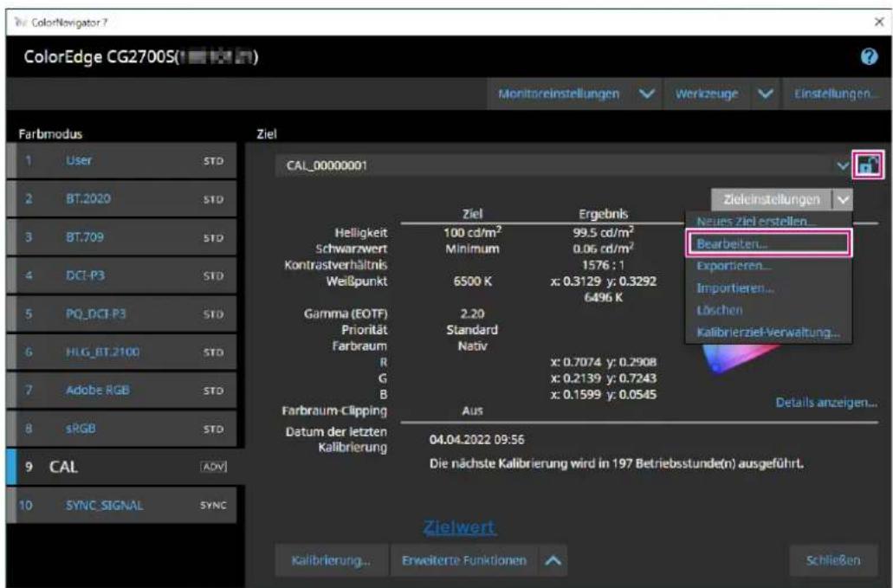Click the SYNC badge on SYNC_SIGNAL row
893x588 pixels.
(214, 505)
